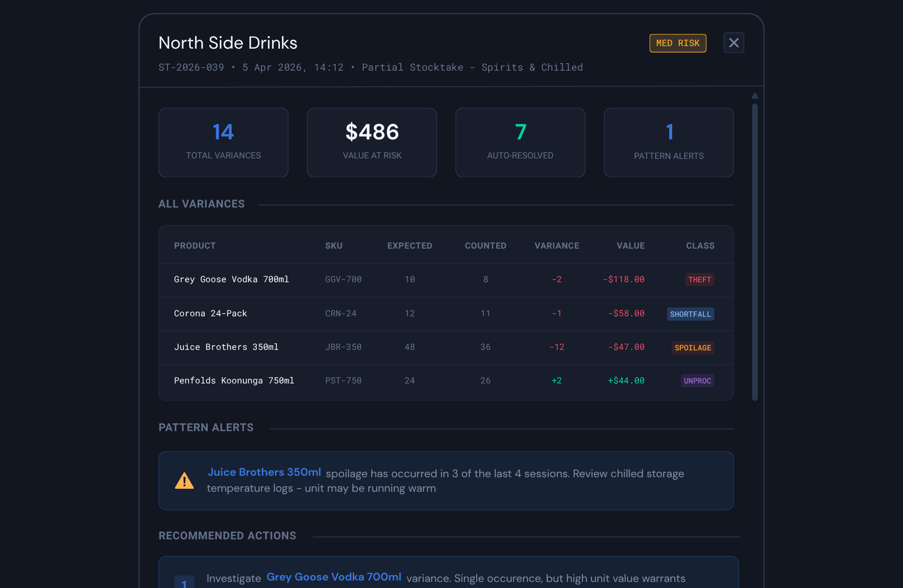The width and height of the screenshot is (903, 588).
Task: Select the Juice Brothers 350ml table row
Action: (446, 347)
